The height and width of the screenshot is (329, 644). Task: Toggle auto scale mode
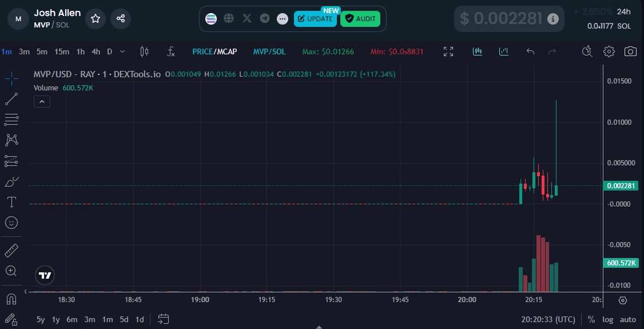(627, 319)
